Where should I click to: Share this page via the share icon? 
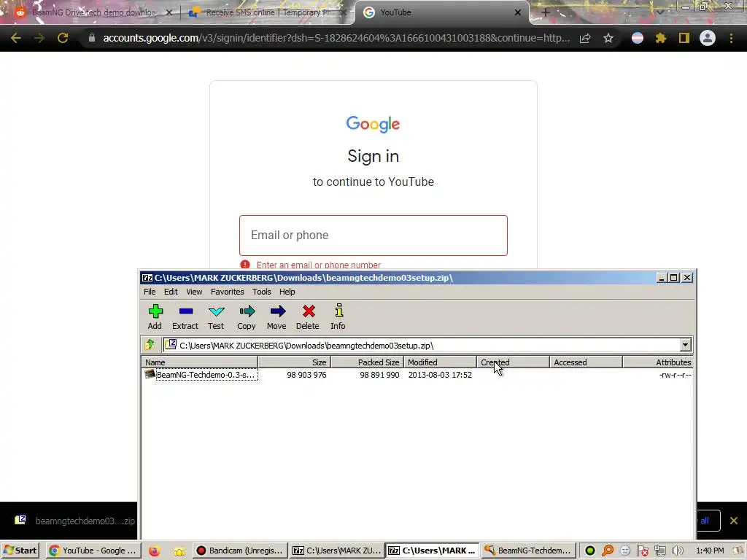pyautogui.click(x=585, y=38)
